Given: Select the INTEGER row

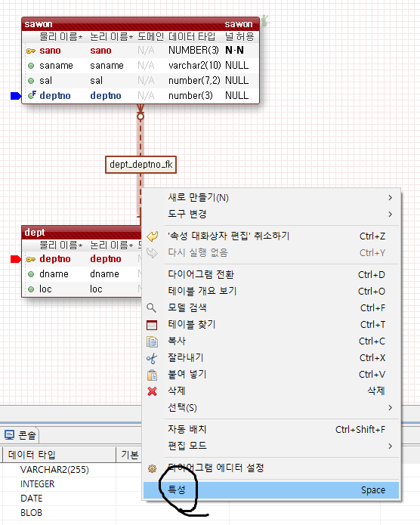Looking at the screenshot, I should tap(38, 484).
